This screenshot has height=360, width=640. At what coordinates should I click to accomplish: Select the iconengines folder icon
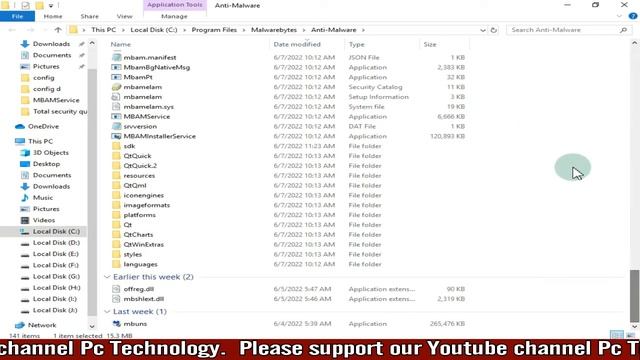(116, 195)
